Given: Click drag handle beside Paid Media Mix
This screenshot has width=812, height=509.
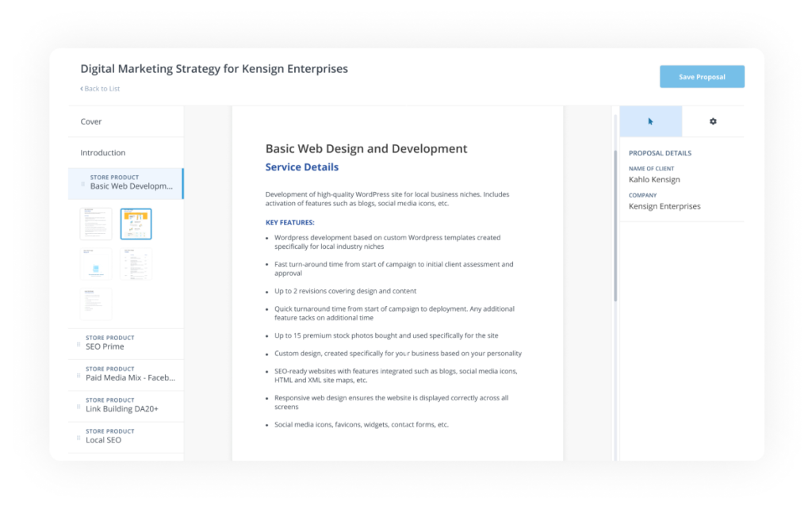Looking at the screenshot, I should pos(79,375).
